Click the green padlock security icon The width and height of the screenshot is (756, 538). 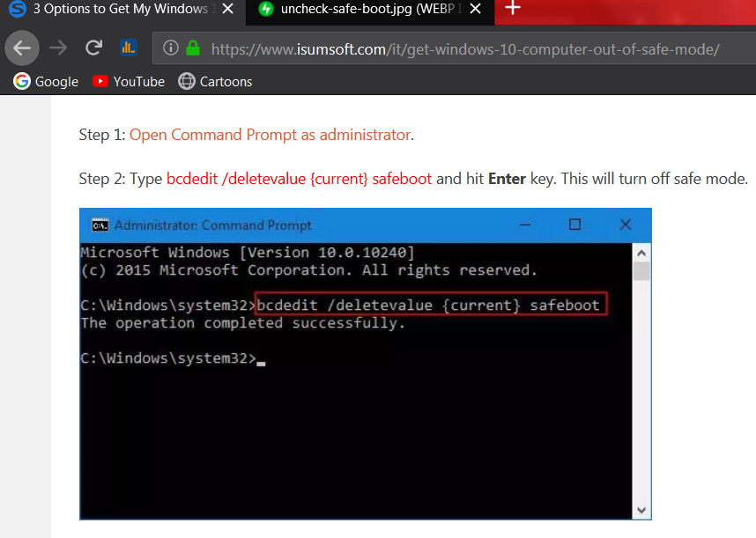[193, 48]
